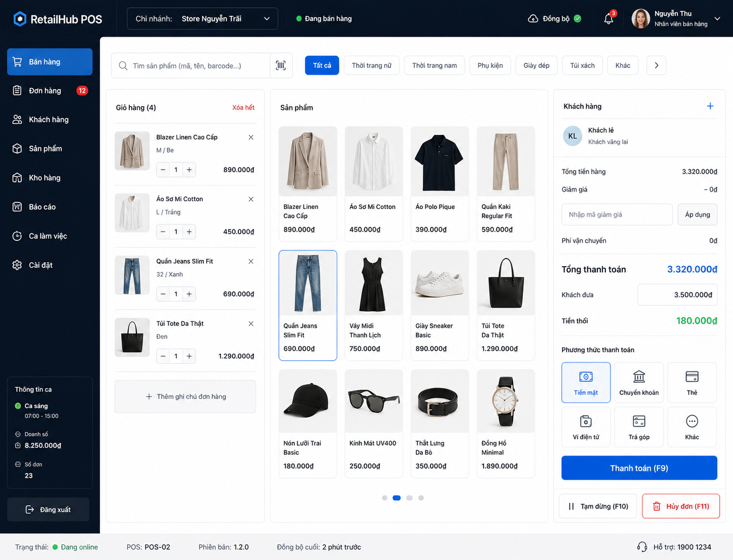Open the notifications bell
The width and height of the screenshot is (733, 560).
pyautogui.click(x=609, y=19)
